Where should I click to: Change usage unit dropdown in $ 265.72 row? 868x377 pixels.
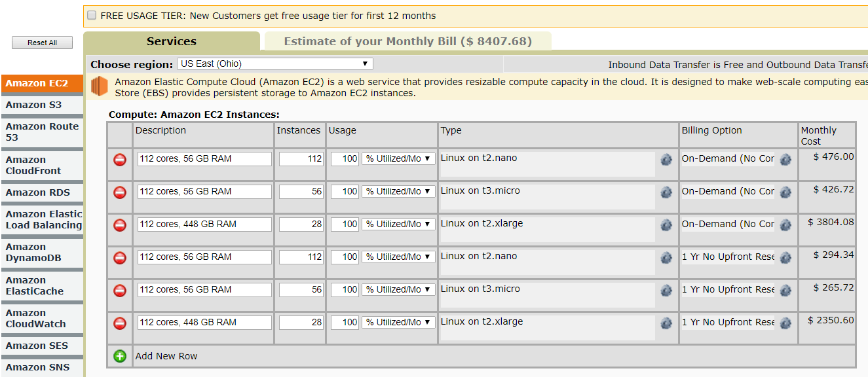click(x=398, y=290)
